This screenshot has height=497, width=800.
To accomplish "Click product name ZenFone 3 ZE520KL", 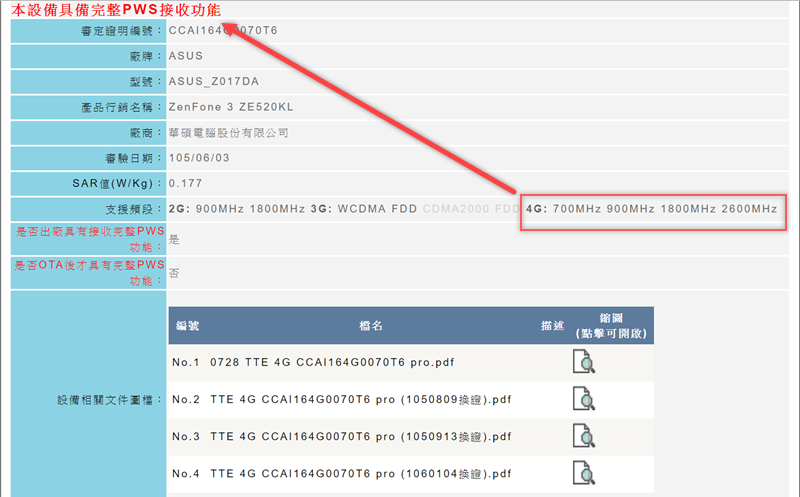I will point(231,107).
